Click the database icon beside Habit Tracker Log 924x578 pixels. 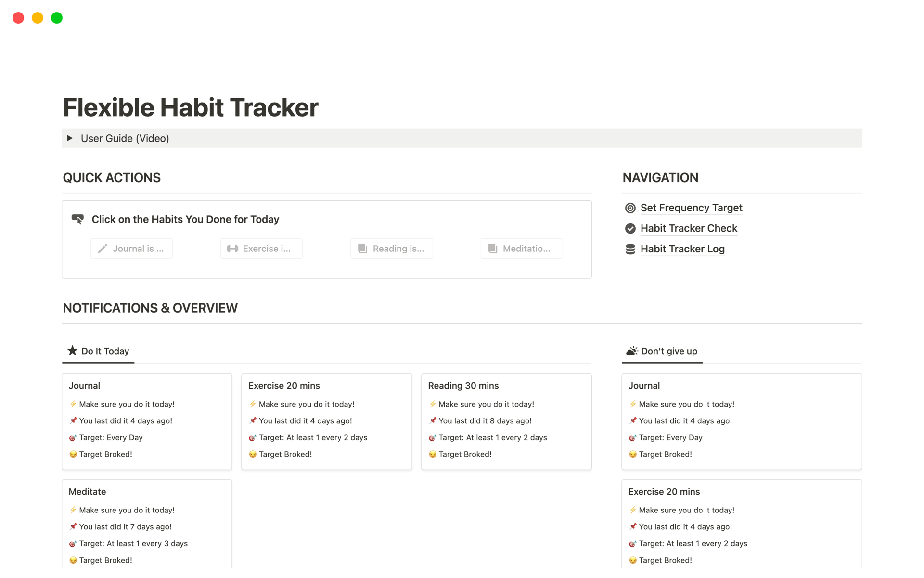(x=630, y=249)
